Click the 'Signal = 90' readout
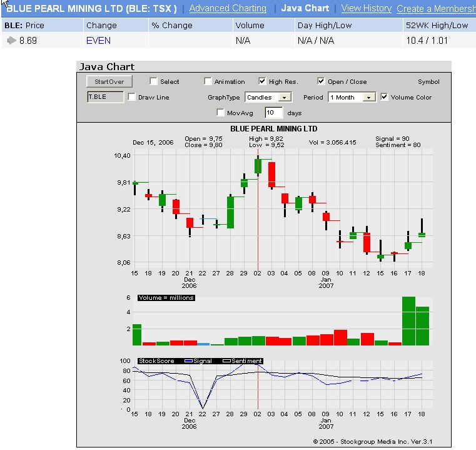The image size is (476, 450). 392,138
